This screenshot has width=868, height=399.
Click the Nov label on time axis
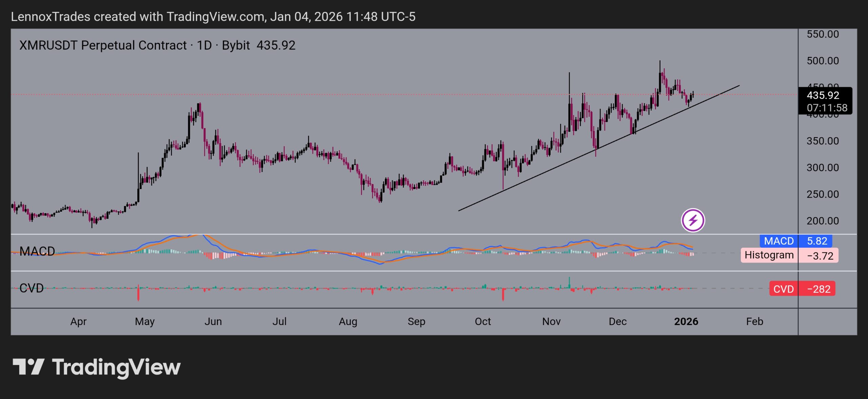click(x=551, y=322)
